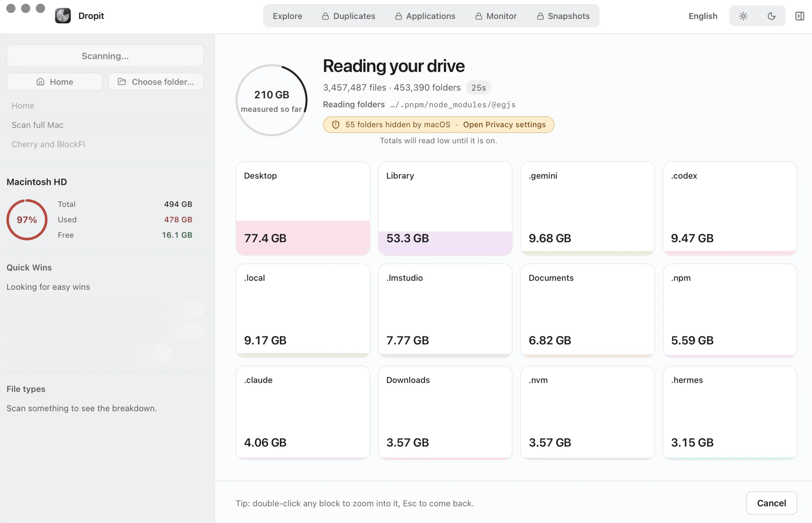Click the "…/.pnpm/node_modules/@egjs" path text
Image resolution: width=812 pixels, height=523 pixels.
coord(453,105)
